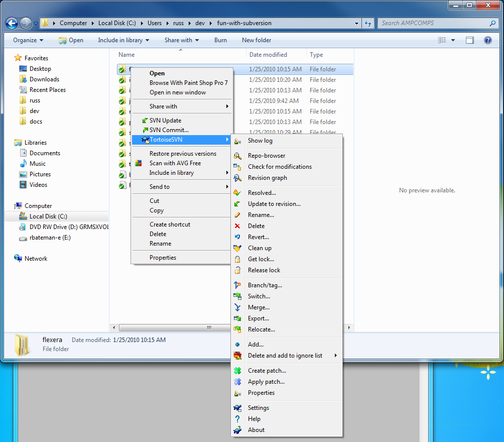This screenshot has height=442, width=504.
Task: Expand the Delete and add to ignore list submenu
Action: pyautogui.click(x=335, y=356)
